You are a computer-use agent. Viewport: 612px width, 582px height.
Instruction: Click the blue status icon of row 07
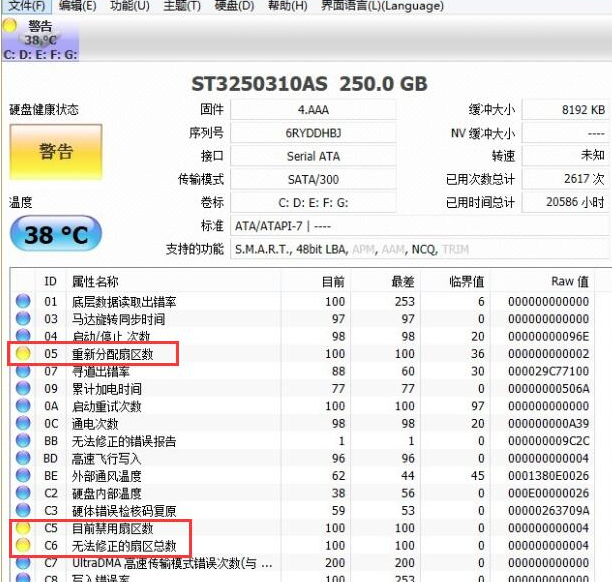click(x=23, y=371)
